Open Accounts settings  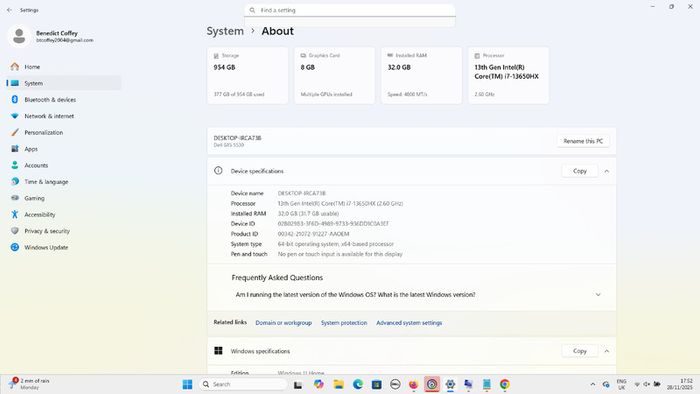click(63, 165)
